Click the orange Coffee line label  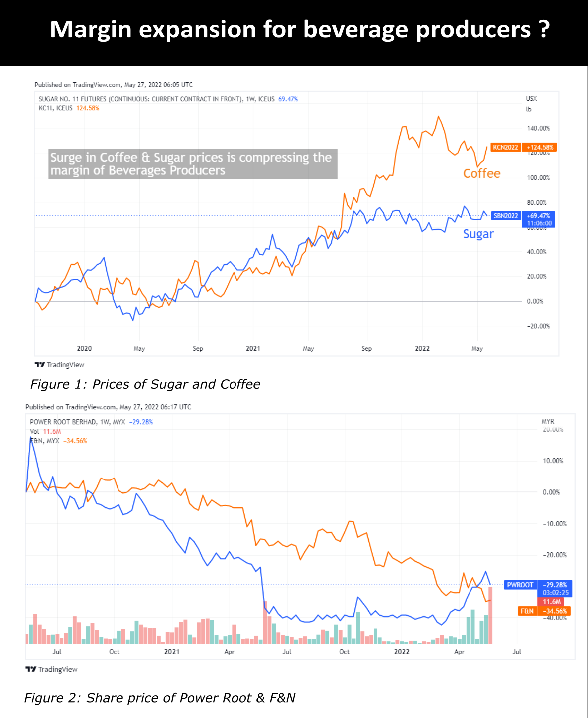tap(481, 173)
